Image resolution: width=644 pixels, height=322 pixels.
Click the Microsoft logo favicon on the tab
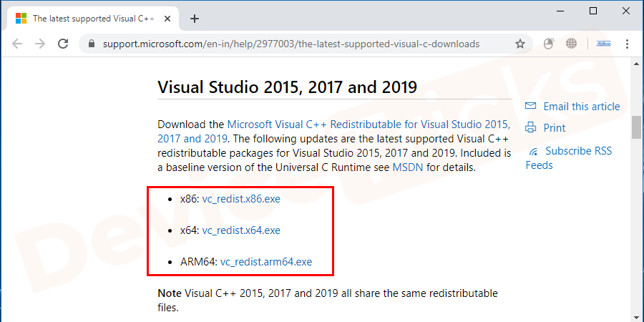[x=21, y=19]
